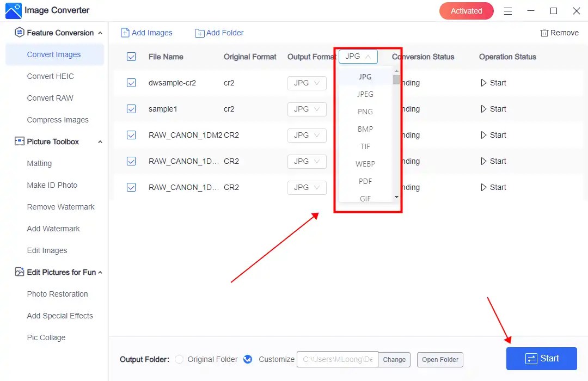
Task: Toggle the select-all checkbox in header
Action: [x=131, y=57]
